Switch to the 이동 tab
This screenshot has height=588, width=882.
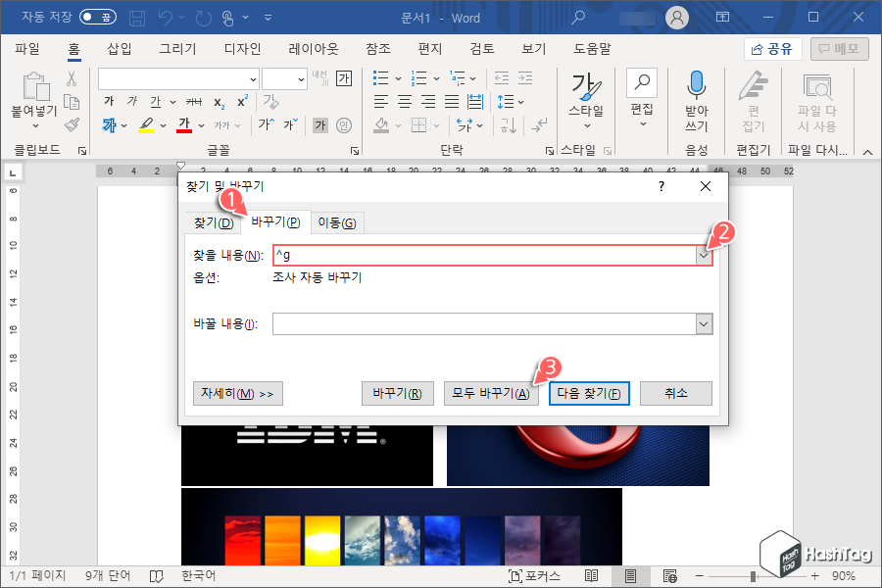point(337,223)
